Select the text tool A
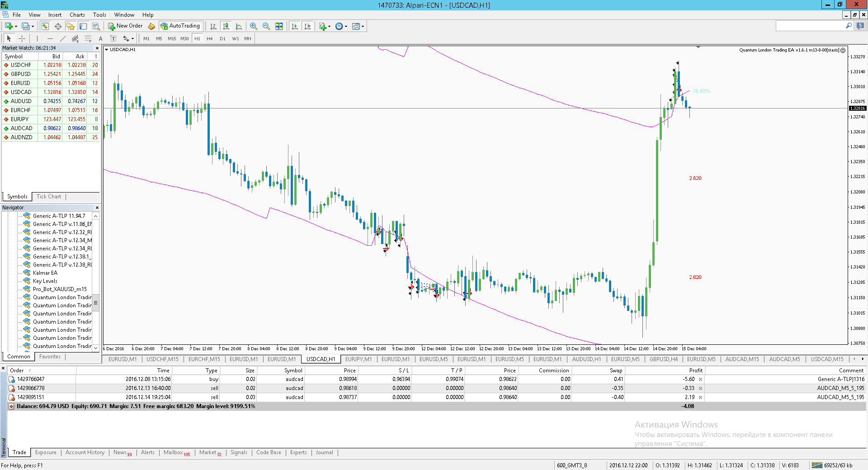Image resolution: width=868 pixels, height=470 pixels. click(101, 38)
